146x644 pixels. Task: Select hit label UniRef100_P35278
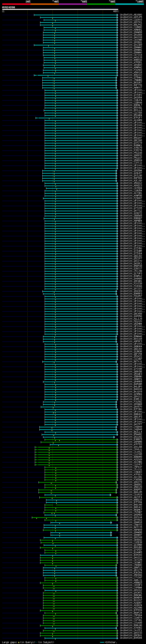point(131,151)
